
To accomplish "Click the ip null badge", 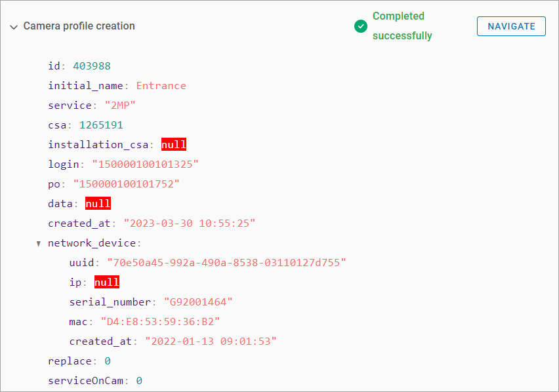I will point(107,283).
